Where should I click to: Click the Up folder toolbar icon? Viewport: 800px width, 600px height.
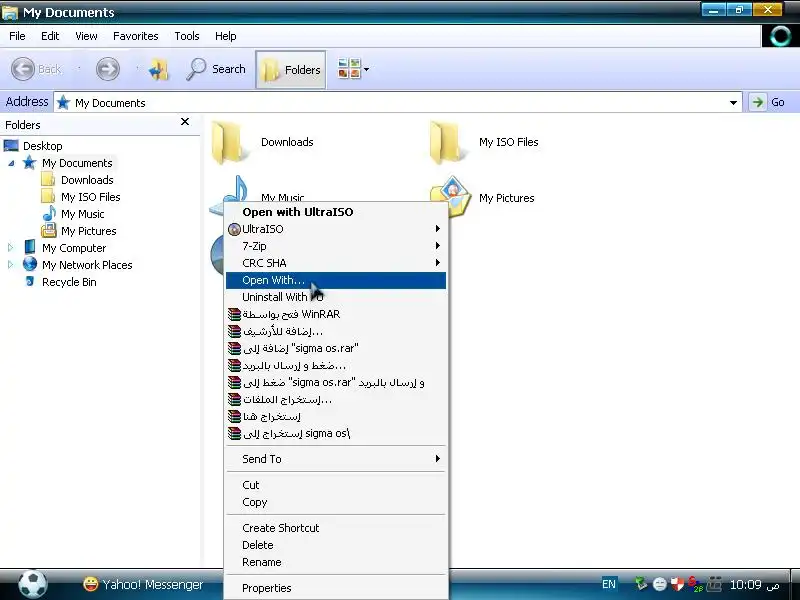(159, 69)
